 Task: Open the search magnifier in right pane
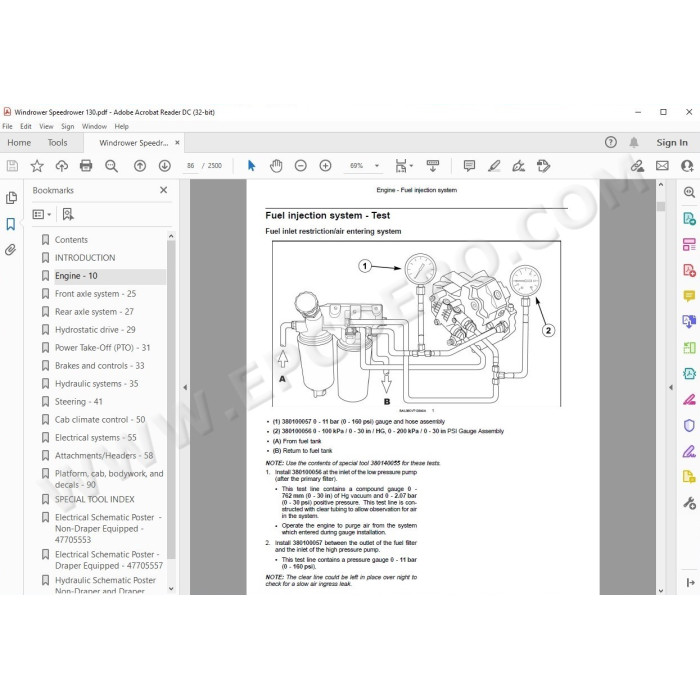689,192
